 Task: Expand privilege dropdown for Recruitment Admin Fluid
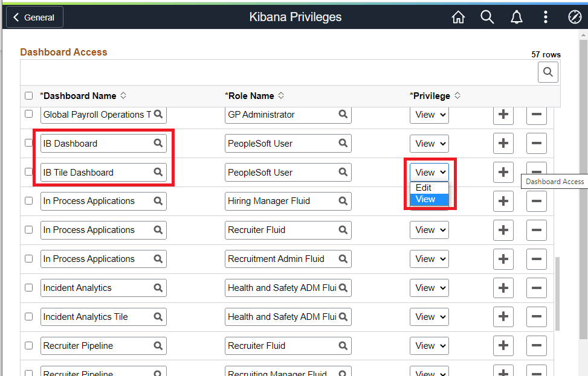[429, 259]
